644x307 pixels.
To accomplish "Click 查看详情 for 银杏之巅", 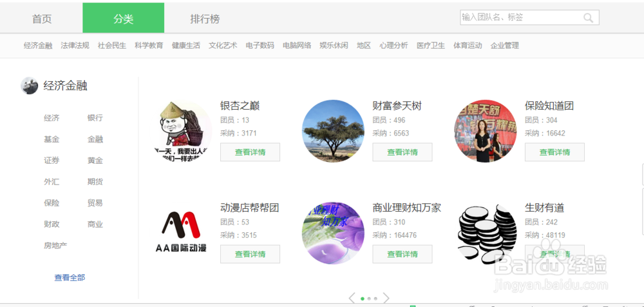I will coord(250,152).
